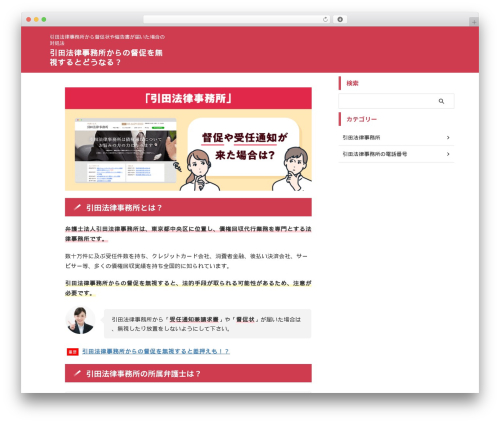Image resolution: width=500 pixels, height=423 pixels.
Task: Click the website screenshot thumbnail in banner
Action: (125, 150)
